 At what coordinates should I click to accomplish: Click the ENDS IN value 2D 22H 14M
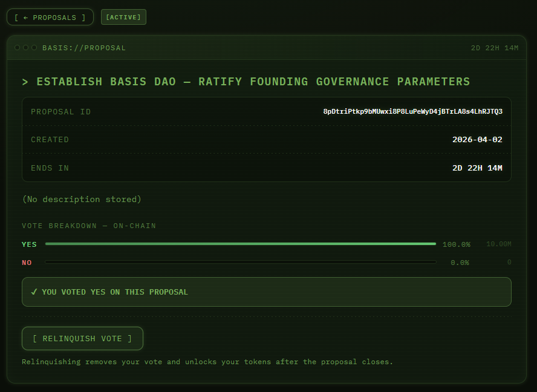(x=477, y=168)
